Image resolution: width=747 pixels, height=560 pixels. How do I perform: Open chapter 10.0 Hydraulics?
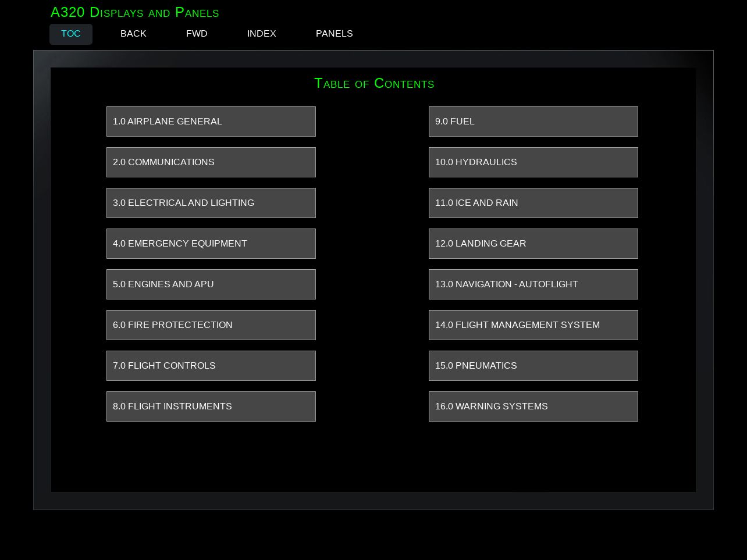pyautogui.click(x=533, y=162)
